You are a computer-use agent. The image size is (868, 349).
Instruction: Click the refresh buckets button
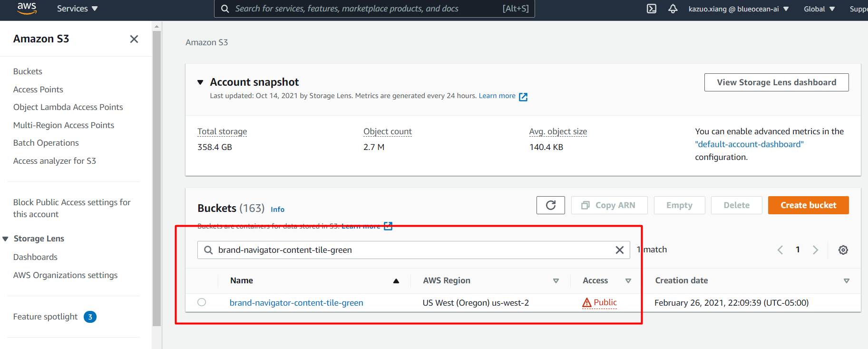551,205
